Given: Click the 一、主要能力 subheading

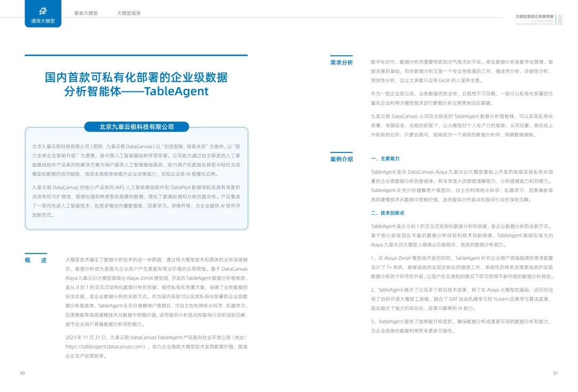Looking at the screenshot, I should [385, 159].
